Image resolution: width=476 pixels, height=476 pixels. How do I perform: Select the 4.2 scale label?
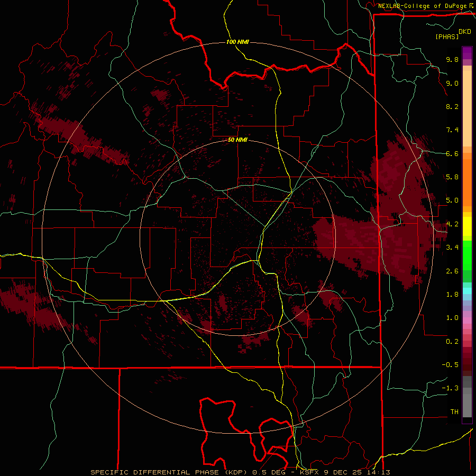point(452,224)
